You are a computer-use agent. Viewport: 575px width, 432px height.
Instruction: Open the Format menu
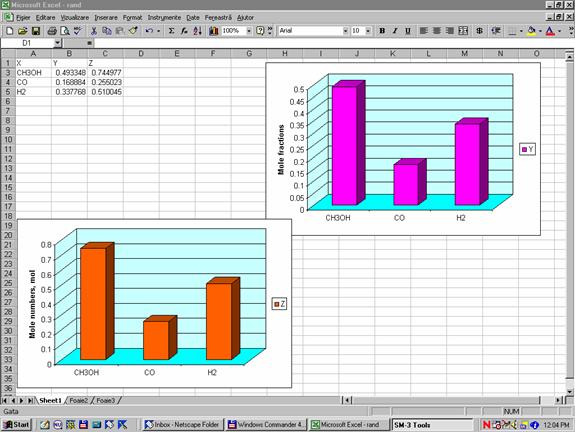pos(132,17)
